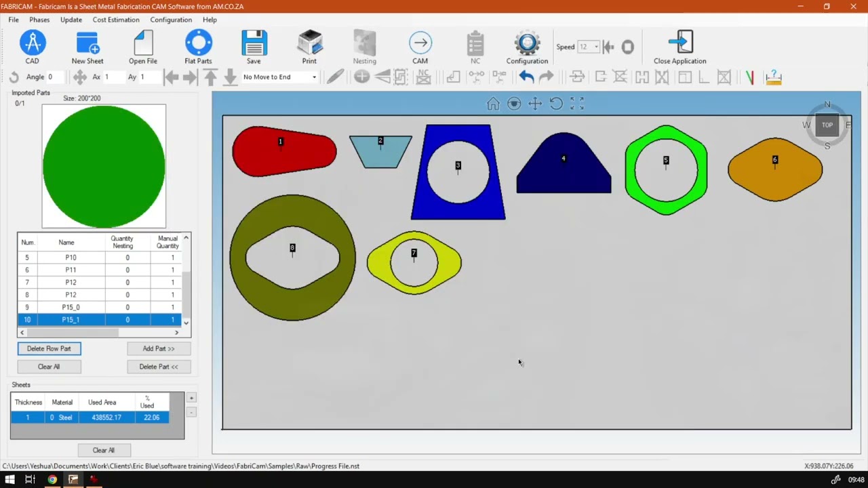Select the P10 row in parts table

coord(100,258)
